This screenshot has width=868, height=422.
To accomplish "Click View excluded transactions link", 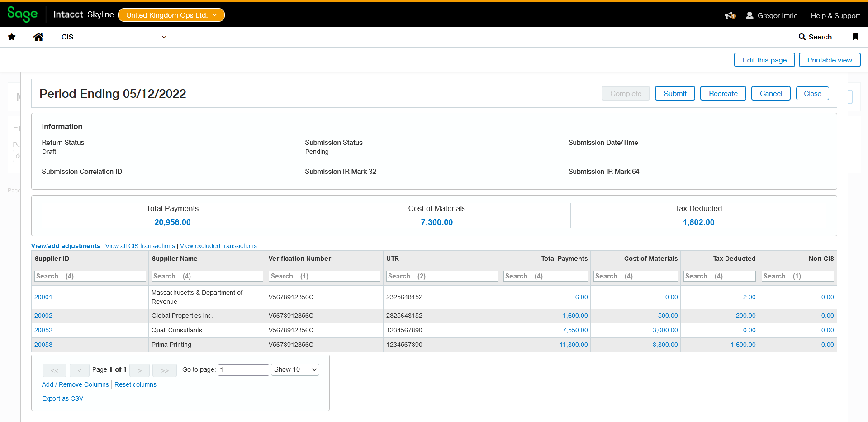I will 218,246.
